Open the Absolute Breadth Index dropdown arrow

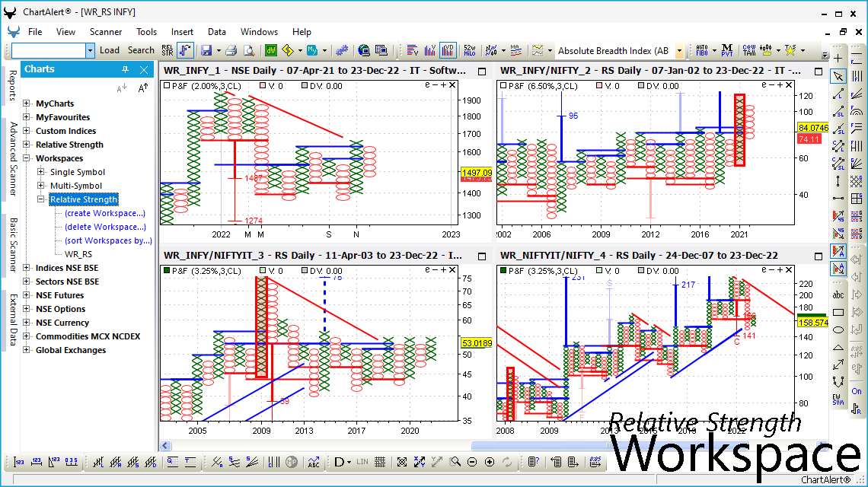(679, 51)
